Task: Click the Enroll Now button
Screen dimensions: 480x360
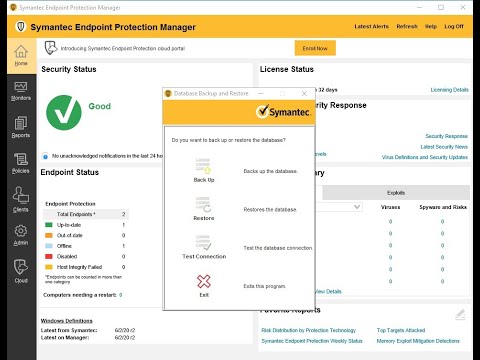Action: (x=315, y=48)
